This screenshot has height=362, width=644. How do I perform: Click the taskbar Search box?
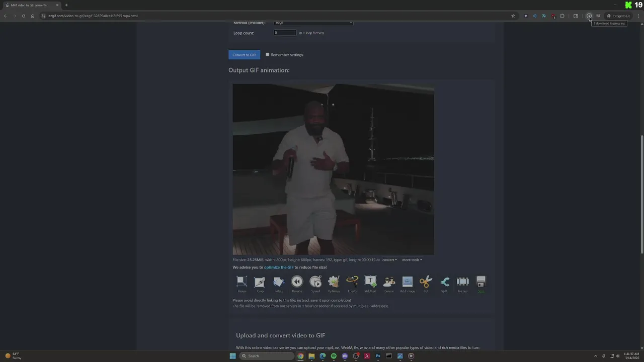tap(266, 356)
